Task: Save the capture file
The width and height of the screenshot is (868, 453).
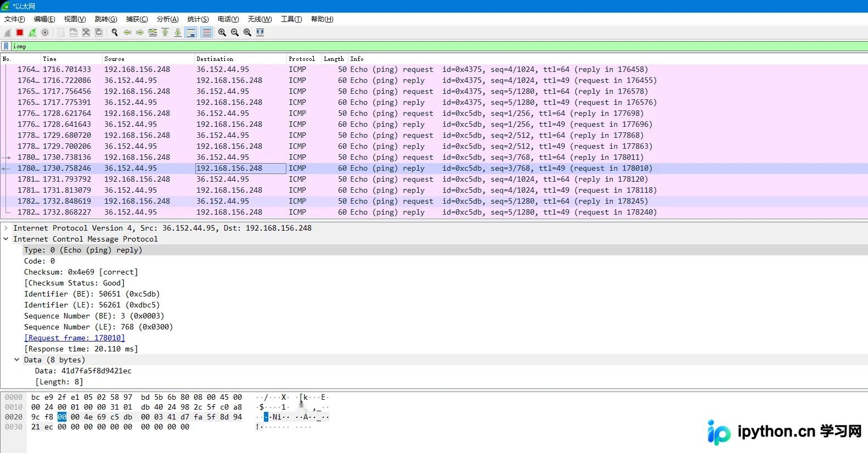Action: coord(74,32)
